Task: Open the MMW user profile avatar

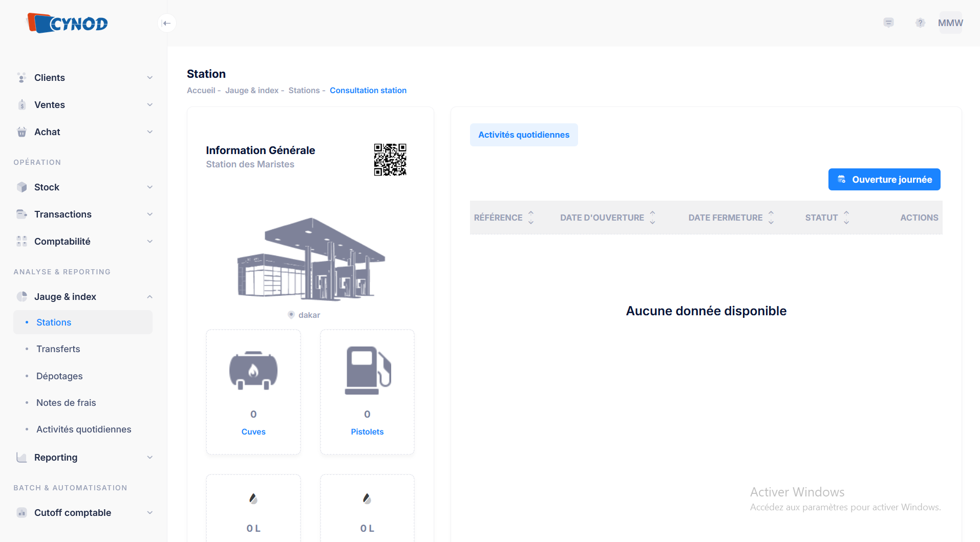Action: pos(950,23)
